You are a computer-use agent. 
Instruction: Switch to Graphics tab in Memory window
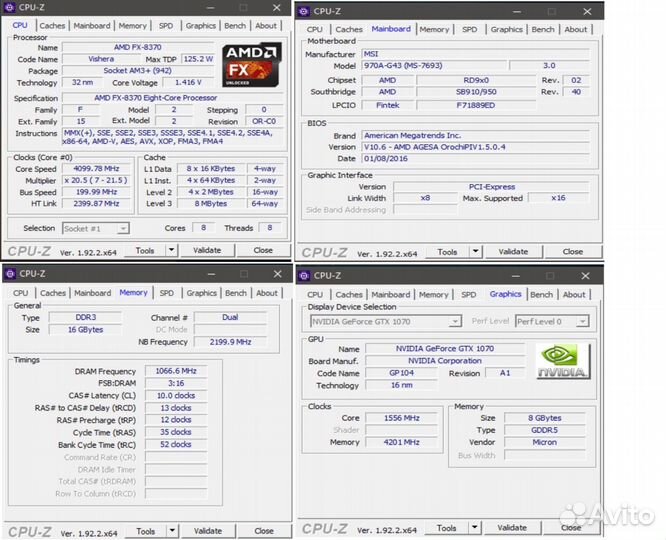pyautogui.click(x=201, y=293)
